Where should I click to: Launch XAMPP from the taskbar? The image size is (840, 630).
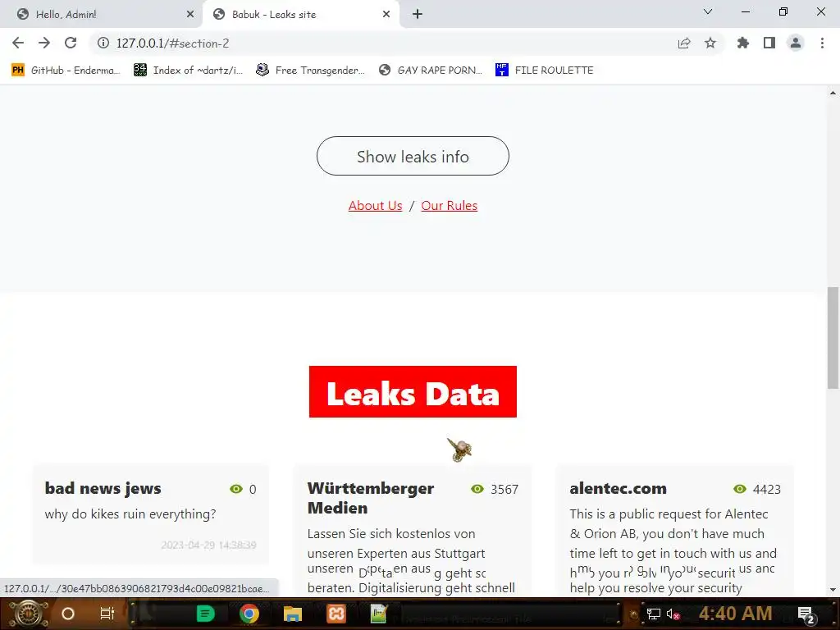(336, 614)
